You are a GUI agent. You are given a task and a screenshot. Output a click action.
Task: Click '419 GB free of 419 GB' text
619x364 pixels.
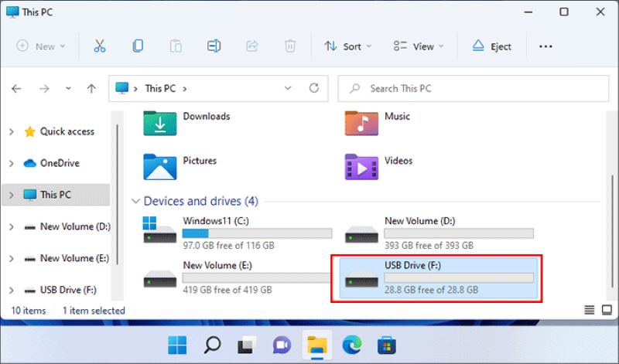coord(227,290)
